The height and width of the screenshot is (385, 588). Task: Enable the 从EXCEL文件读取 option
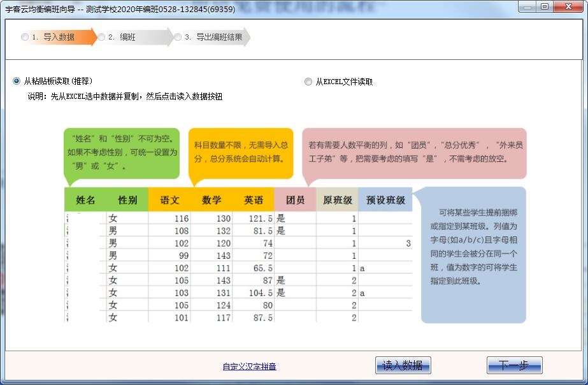307,82
